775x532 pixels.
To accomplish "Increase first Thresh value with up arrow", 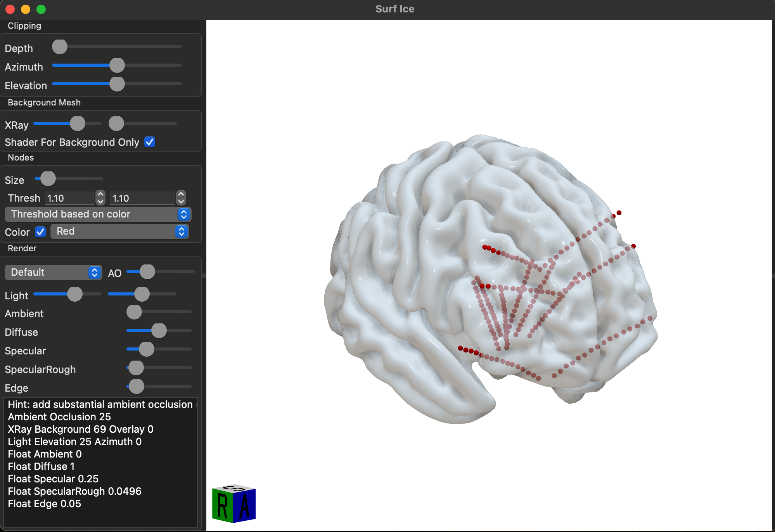I will click(100, 194).
